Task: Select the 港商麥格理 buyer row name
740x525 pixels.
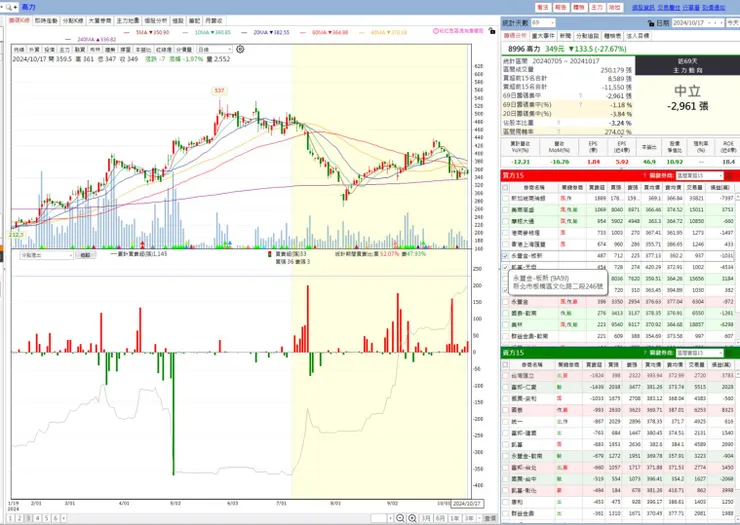Action: pyautogui.click(x=528, y=233)
